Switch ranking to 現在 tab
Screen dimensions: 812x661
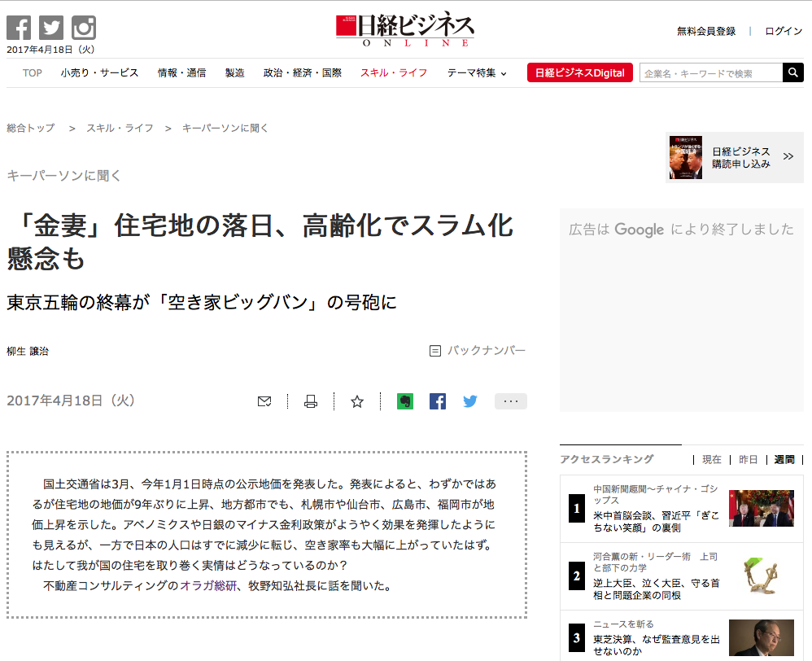point(712,460)
